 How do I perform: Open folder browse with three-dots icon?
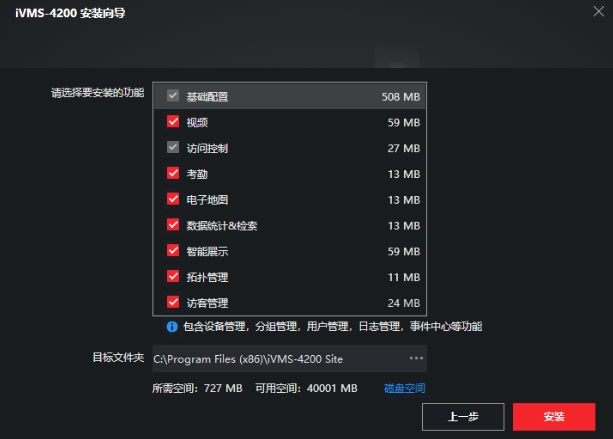point(416,358)
